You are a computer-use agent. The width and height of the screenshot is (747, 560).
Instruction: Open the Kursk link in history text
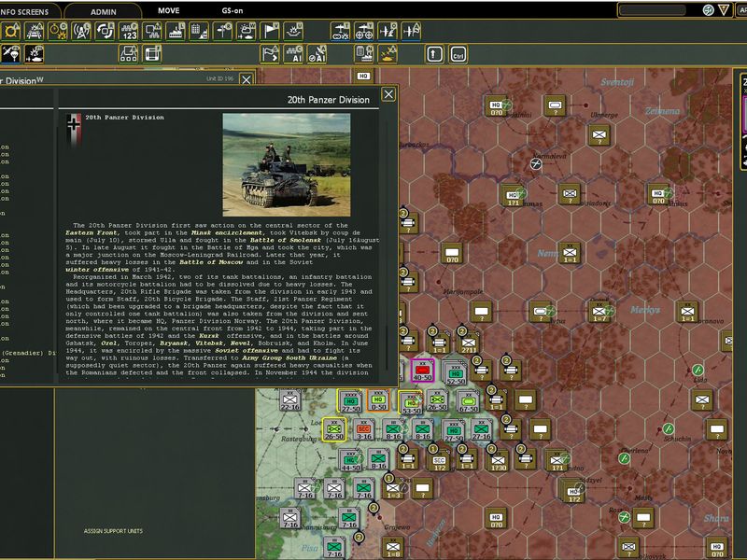(208, 336)
